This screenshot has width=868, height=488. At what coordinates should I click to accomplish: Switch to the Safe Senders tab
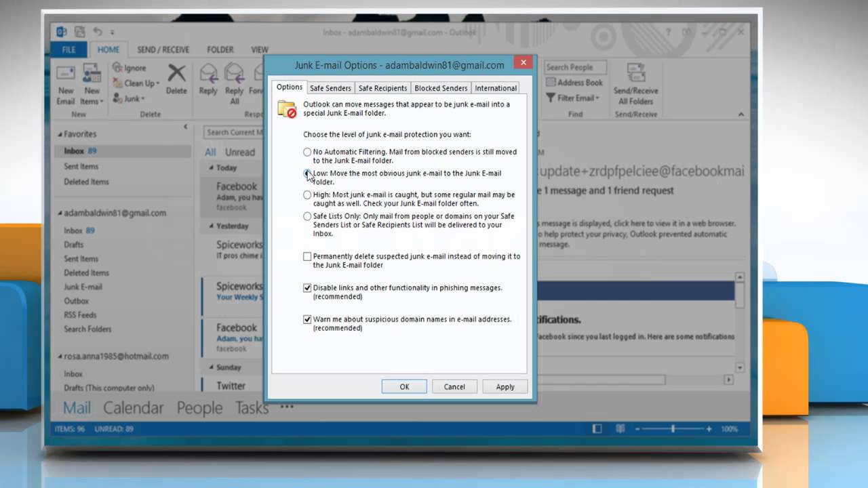[330, 88]
